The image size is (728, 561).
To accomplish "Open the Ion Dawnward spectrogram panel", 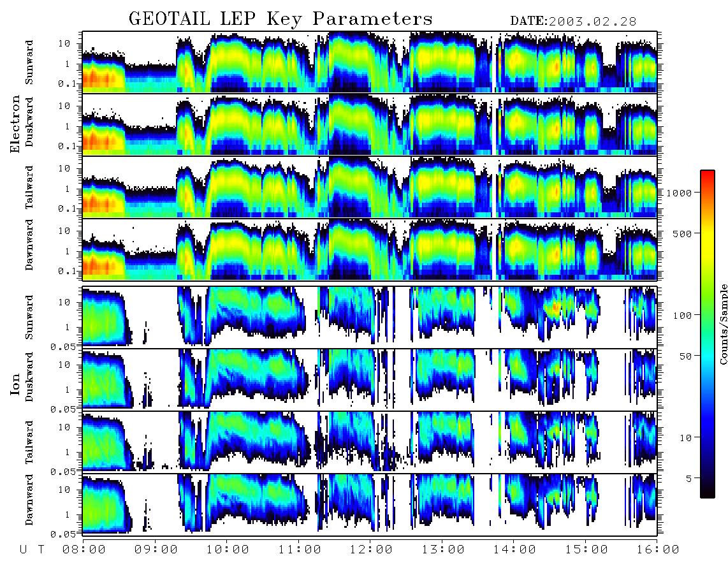I will coord(370,505).
